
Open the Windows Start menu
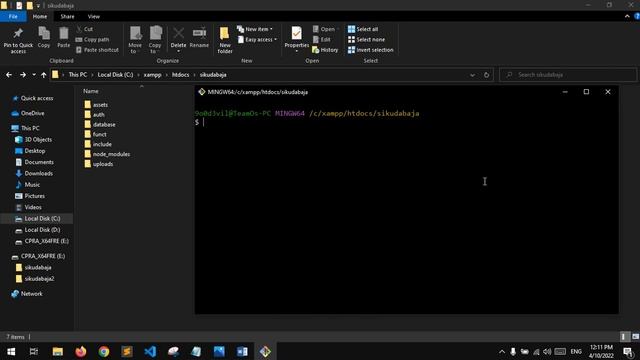point(11,351)
